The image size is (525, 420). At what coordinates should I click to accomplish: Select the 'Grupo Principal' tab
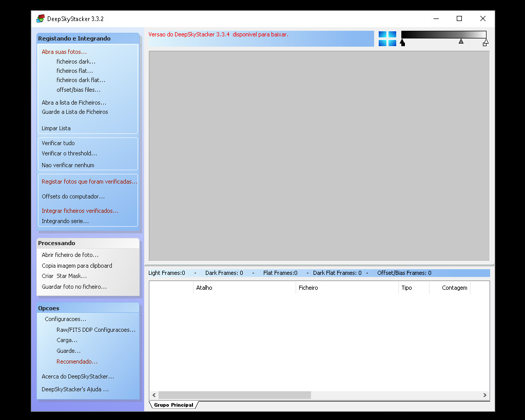(x=173, y=405)
